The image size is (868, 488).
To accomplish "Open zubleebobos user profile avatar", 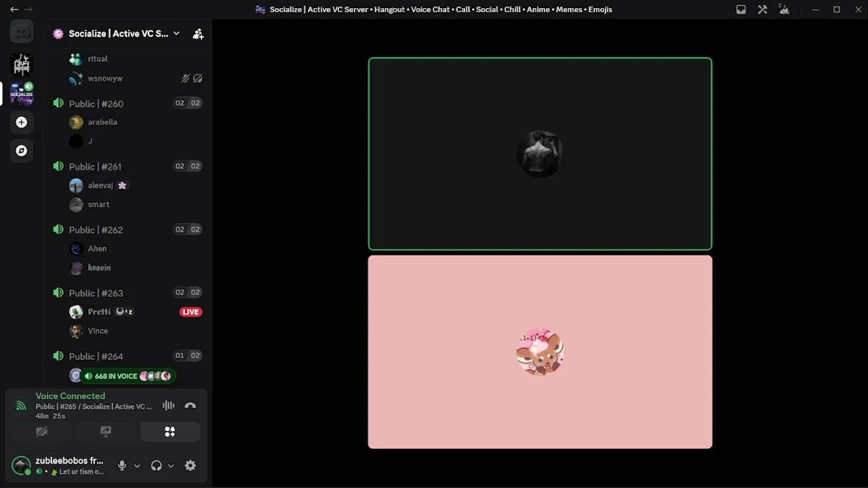I will pos(21,466).
